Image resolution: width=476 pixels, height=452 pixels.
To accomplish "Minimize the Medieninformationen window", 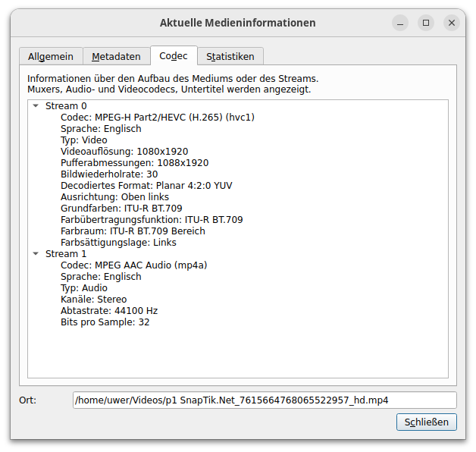I will 400,23.
